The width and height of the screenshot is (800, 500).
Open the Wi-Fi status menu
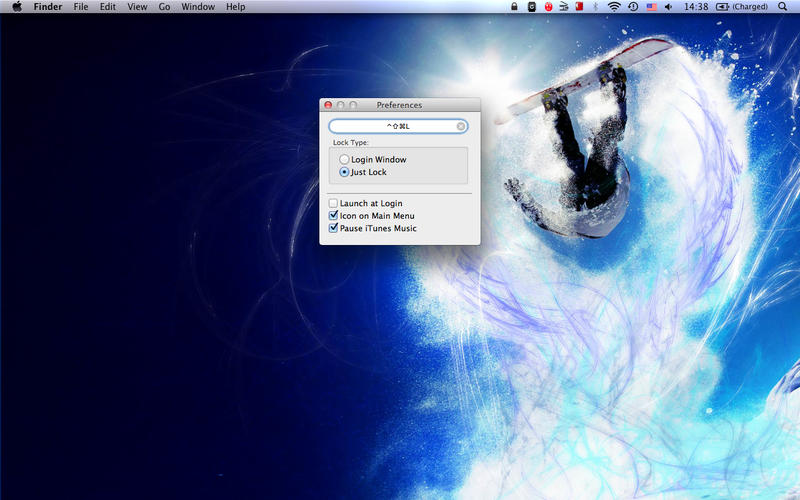point(614,7)
